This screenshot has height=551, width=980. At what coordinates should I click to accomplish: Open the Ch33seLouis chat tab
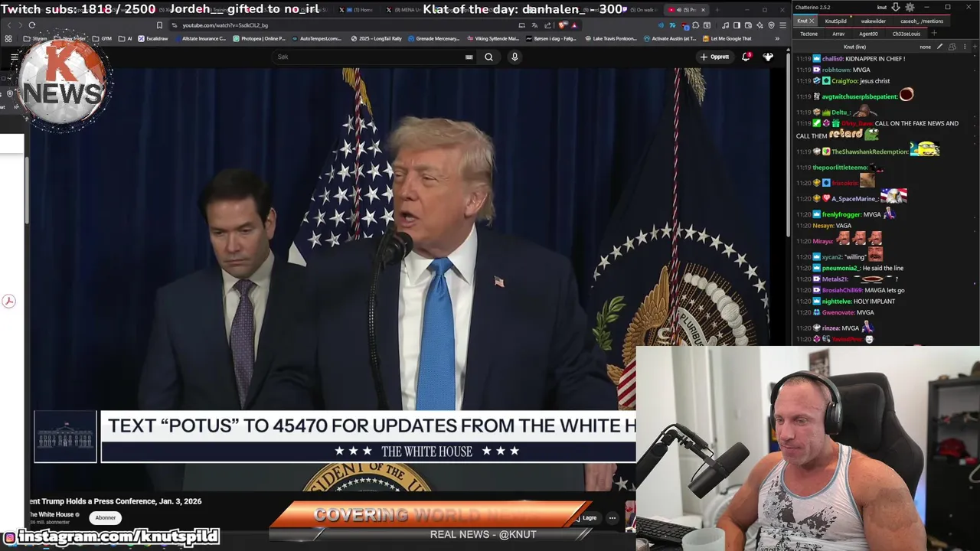906,34
